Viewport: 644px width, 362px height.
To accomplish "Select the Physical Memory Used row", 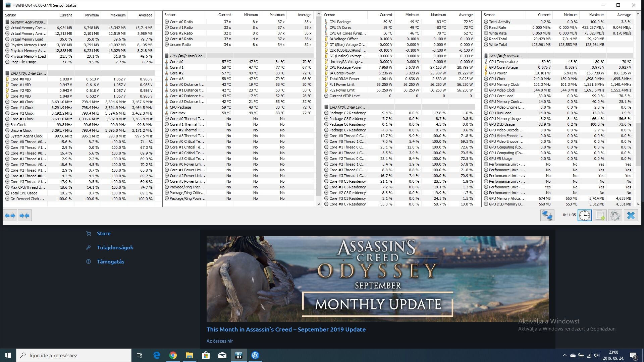I will (x=79, y=45).
